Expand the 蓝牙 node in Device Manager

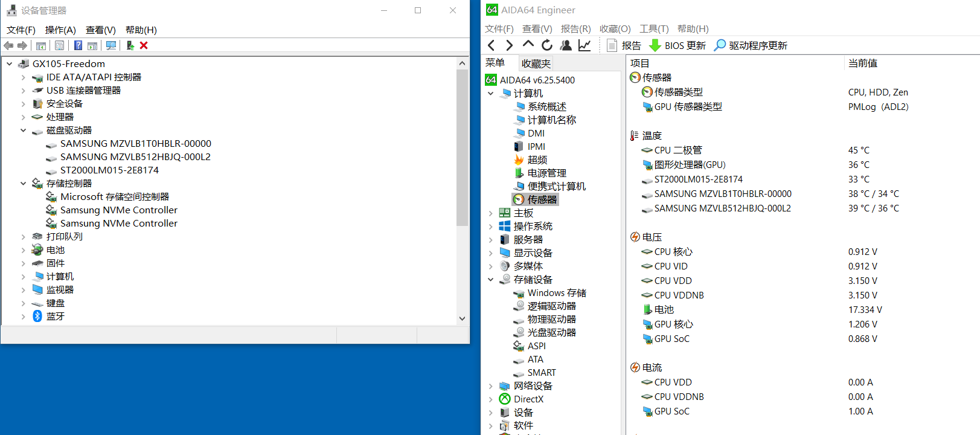point(24,316)
